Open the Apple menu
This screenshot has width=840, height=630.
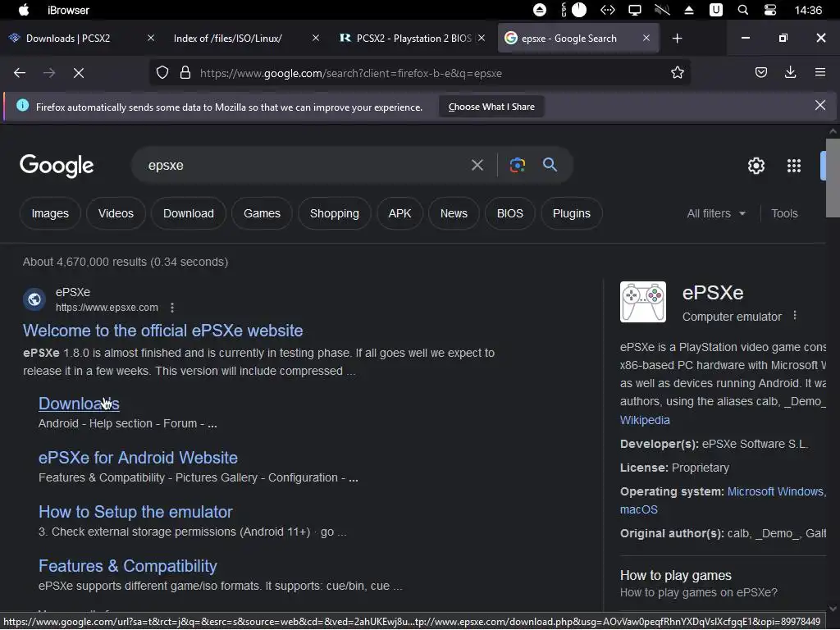tap(24, 10)
